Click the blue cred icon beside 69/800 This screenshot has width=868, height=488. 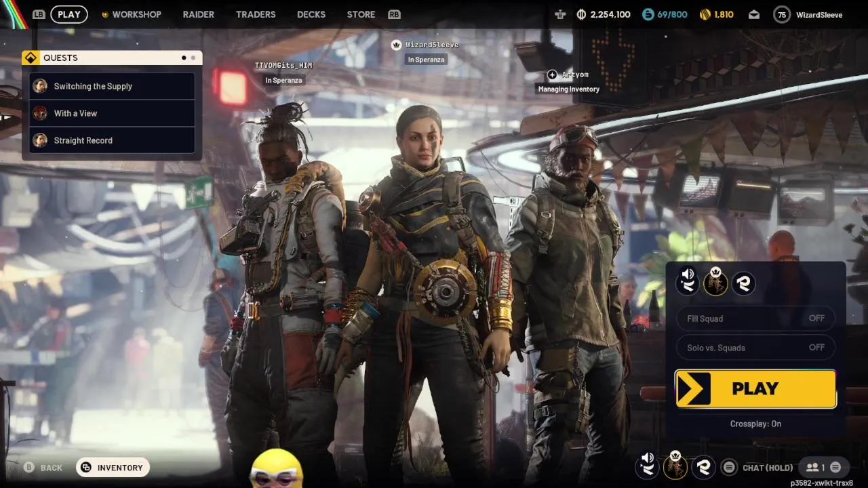[648, 14]
